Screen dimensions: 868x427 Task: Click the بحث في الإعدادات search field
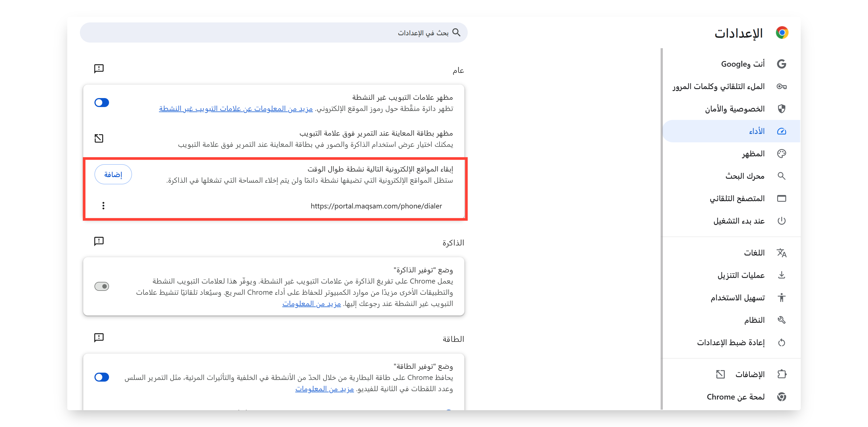(x=274, y=32)
